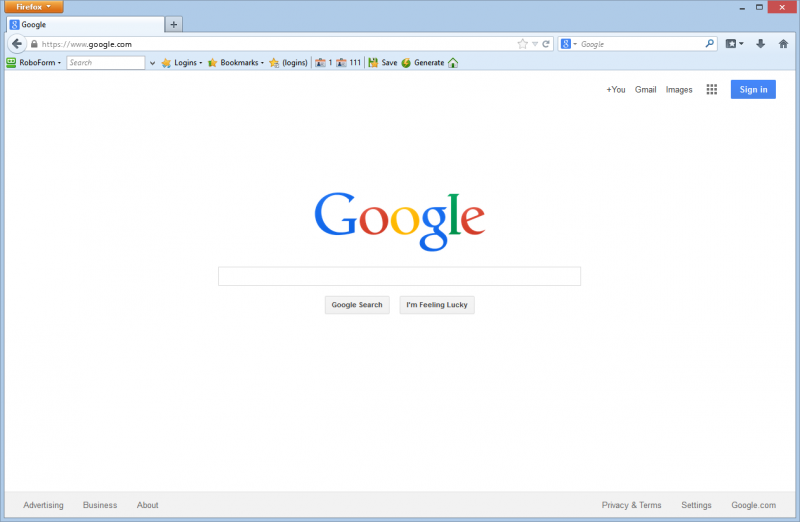Click the magnifier in the browser search box
The width and height of the screenshot is (800, 522).
[709, 44]
